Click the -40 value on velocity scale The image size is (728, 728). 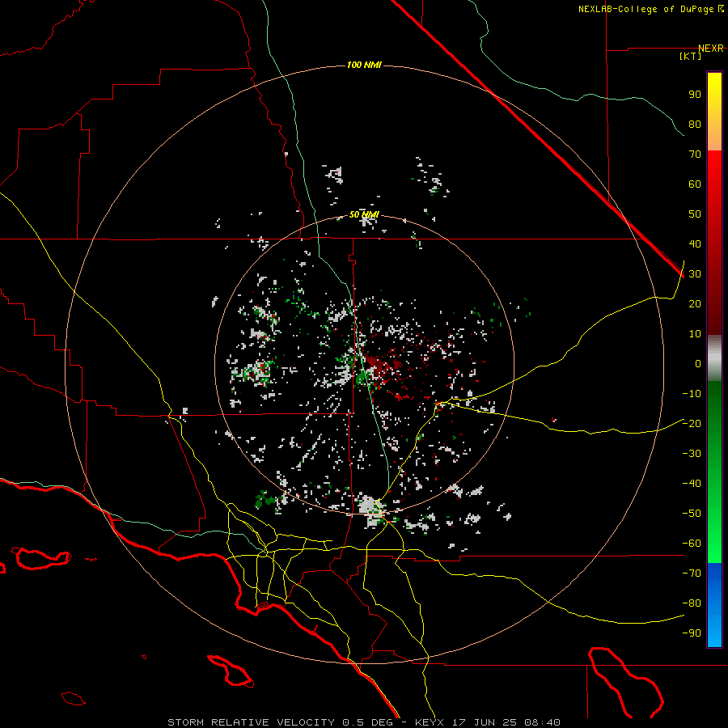[x=692, y=484]
